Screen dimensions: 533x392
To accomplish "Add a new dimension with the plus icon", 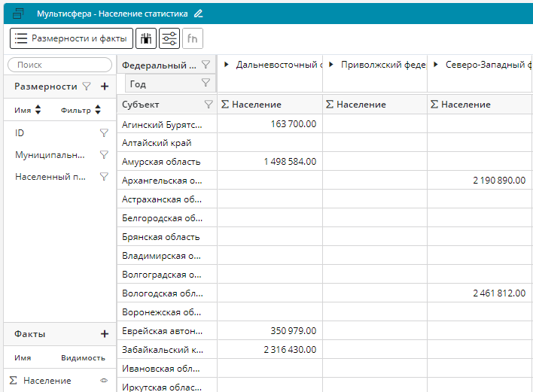I will [105, 87].
